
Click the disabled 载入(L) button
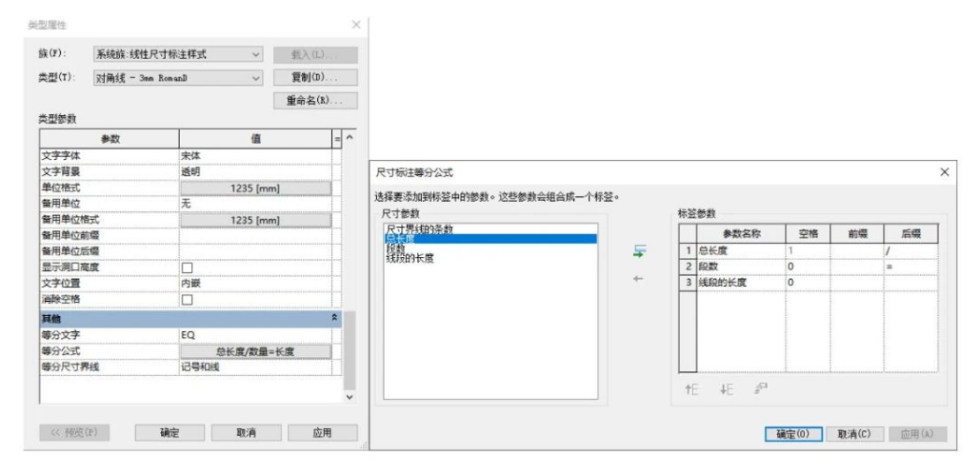(315, 55)
